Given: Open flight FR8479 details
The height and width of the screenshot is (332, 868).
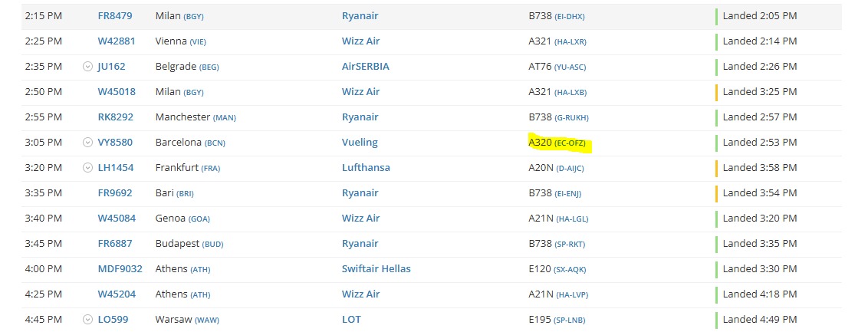Looking at the screenshot, I should tap(117, 16).
